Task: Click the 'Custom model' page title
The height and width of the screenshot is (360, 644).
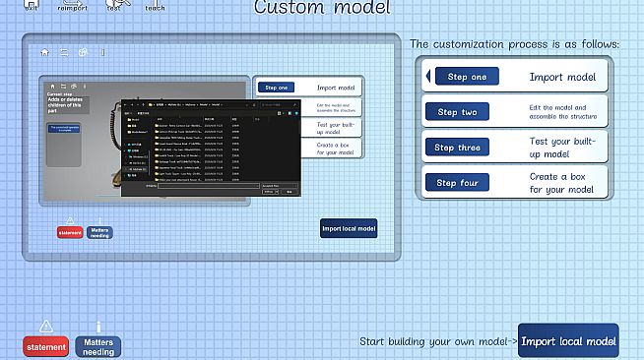Action: click(322, 8)
